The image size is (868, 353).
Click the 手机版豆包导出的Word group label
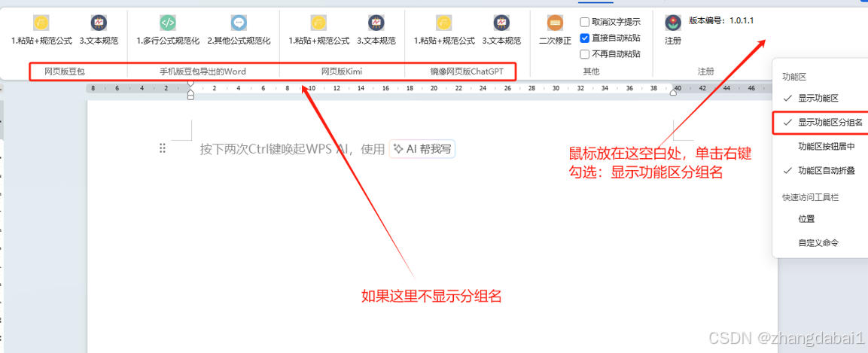[x=203, y=72]
